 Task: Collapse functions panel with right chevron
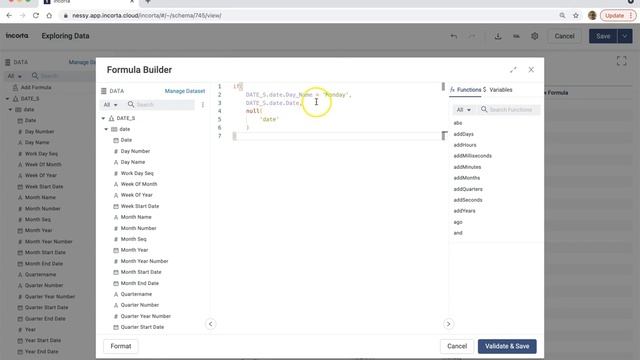(x=448, y=324)
